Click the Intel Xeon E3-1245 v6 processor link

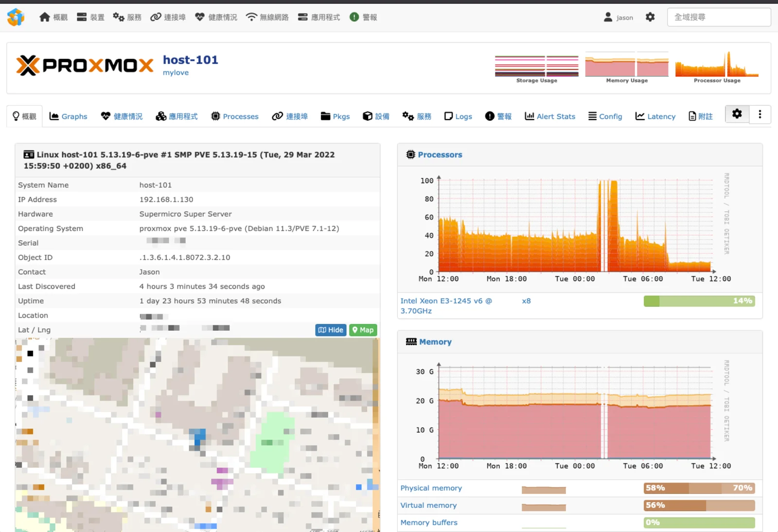[446, 306]
